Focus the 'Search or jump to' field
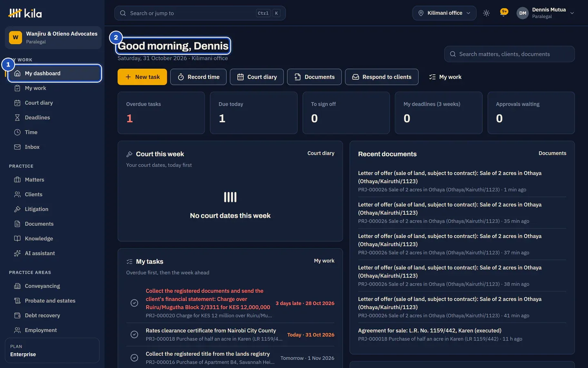588x368 pixels. (200, 13)
